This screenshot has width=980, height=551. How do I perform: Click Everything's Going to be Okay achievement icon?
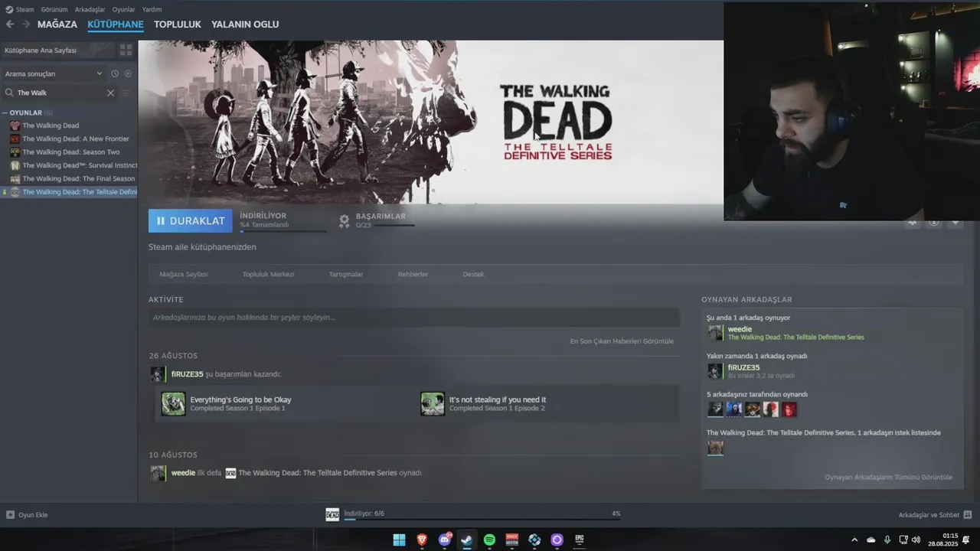click(173, 403)
